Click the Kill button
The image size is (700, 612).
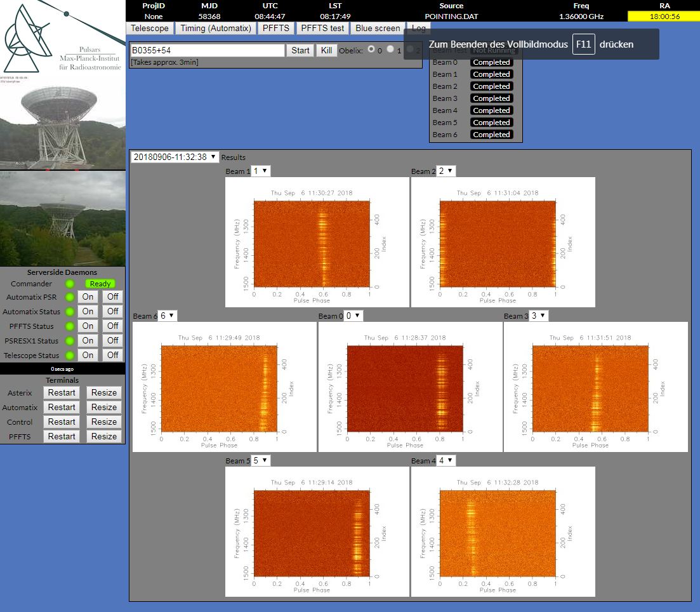coord(326,51)
